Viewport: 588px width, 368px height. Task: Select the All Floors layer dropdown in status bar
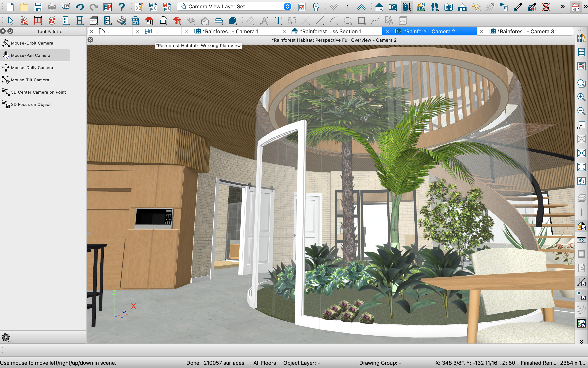(265, 362)
